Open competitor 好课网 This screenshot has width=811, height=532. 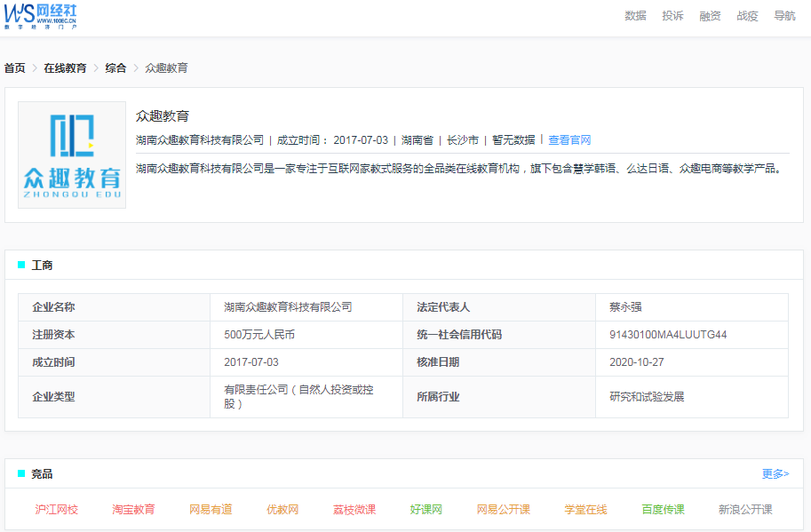pyautogui.click(x=426, y=509)
